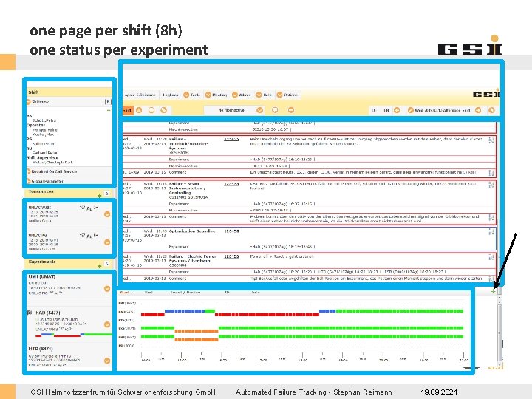Add an experiment with green plus
The height and width of the screenshot is (399, 532).
point(100,266)
